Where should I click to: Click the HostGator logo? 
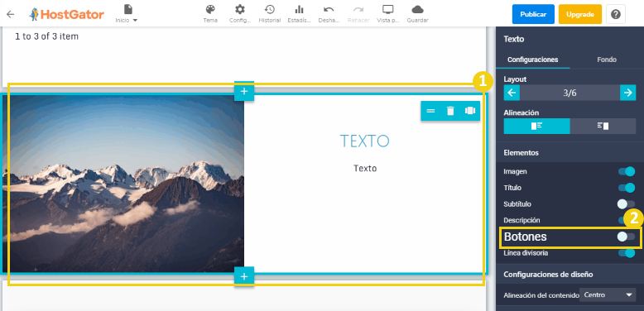66,14
